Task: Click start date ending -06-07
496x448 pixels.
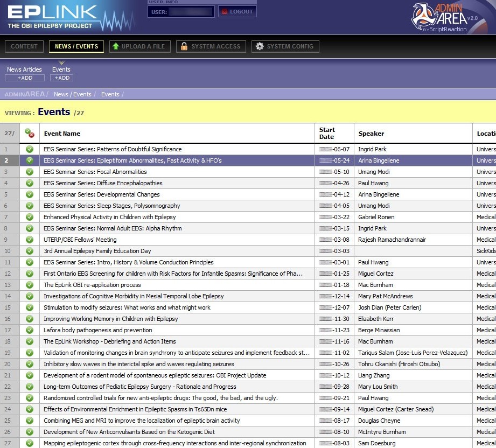Action: click(x=334, y=149)
